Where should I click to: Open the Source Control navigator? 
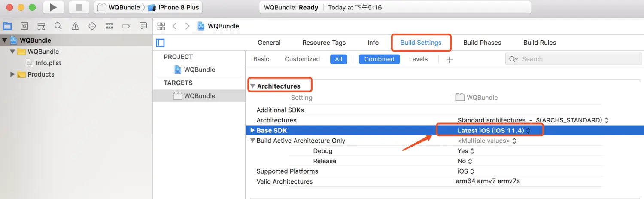click(x=24, y=26)
